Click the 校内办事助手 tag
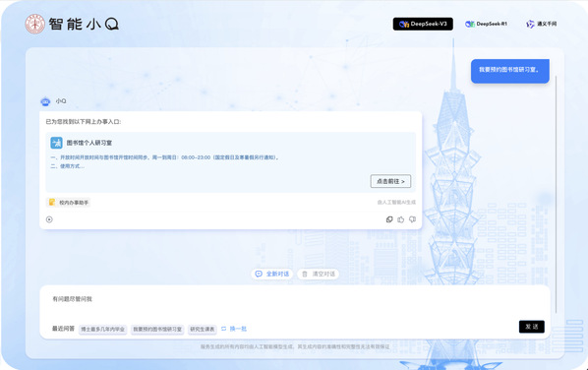Viewport: 588px width, 370px height. (68, 203)
